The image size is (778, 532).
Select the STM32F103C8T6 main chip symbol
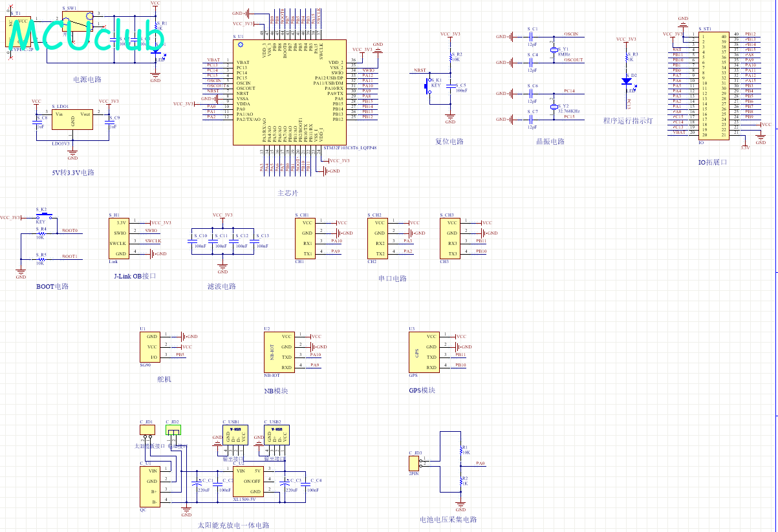click(x=288, y=91)
